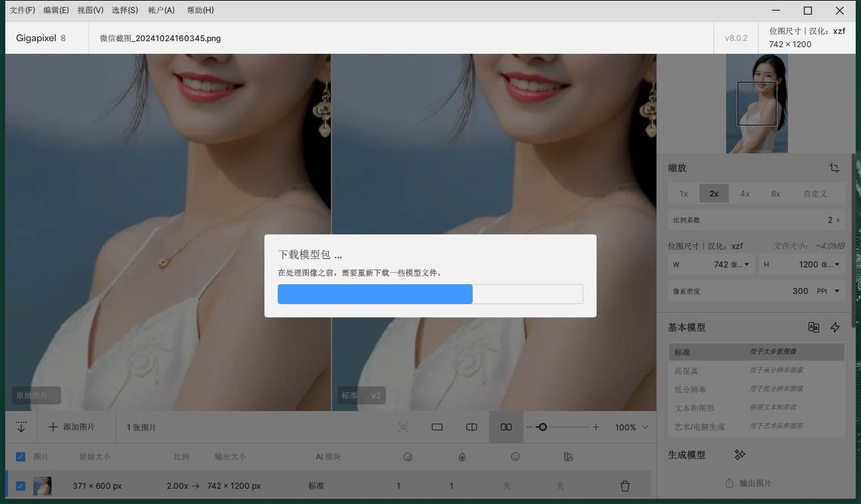Click the smiley face recovery column icon
Image resolution: width=861 pixels, height=504 pixels.
pyautogui.click(x=515, y=456)
